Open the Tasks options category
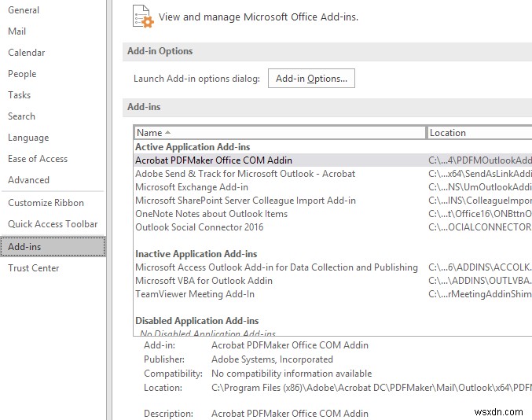532x420 pixels. pyautogui.click(x=20, y=95)
